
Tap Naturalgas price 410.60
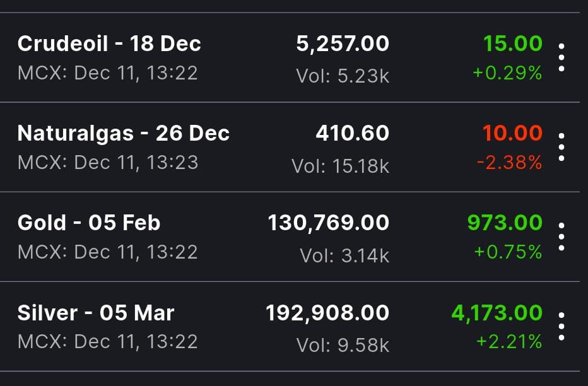pyautogui.click(x=353, y=133)
